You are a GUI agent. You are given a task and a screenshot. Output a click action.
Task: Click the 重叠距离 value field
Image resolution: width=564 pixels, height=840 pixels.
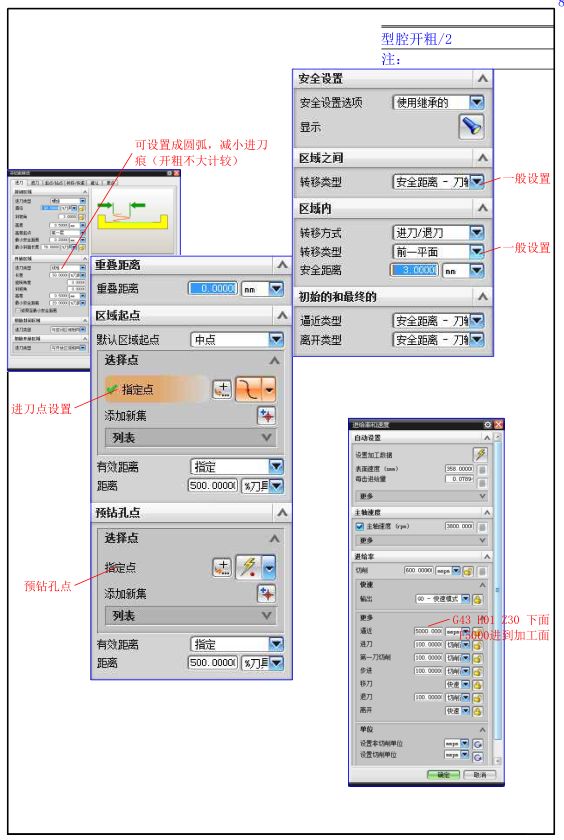[213, 289]
